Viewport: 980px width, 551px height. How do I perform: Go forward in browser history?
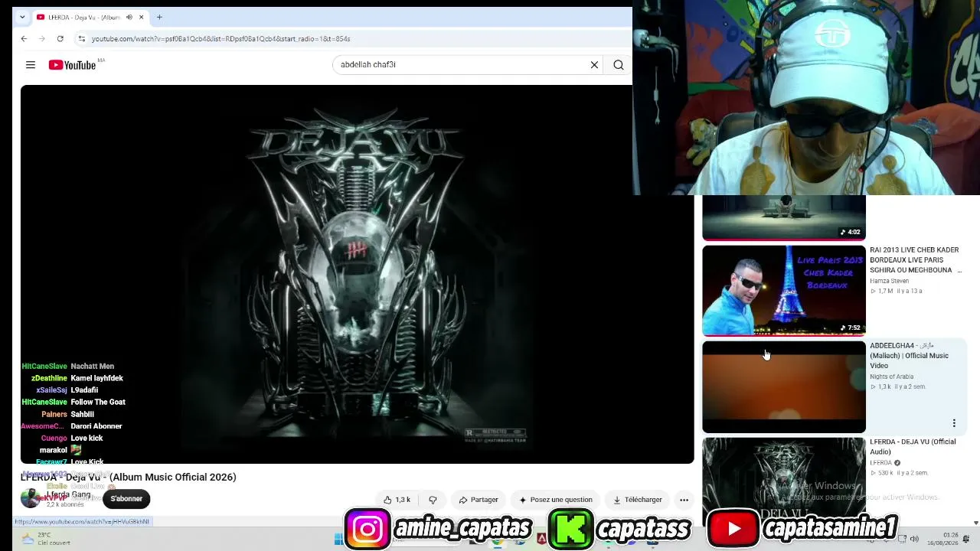pos(42,38)
